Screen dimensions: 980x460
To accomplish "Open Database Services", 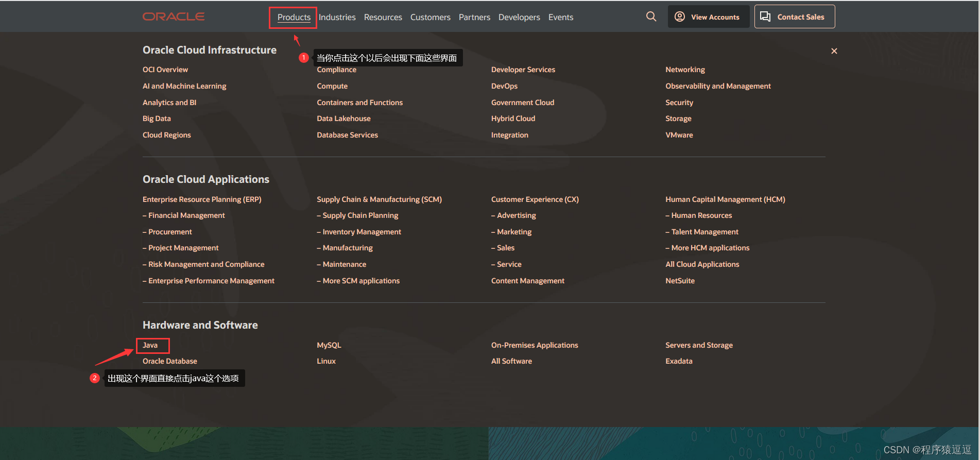I will [x=348, y=135].
